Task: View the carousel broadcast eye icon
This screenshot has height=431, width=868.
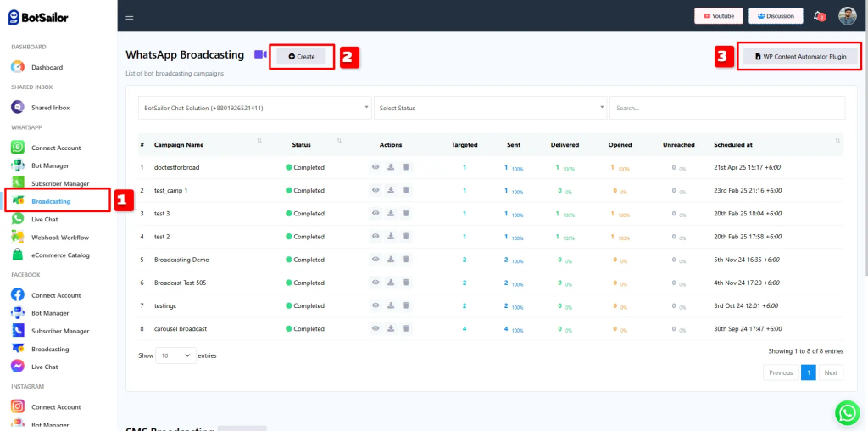Action: [x=376, y=328]
